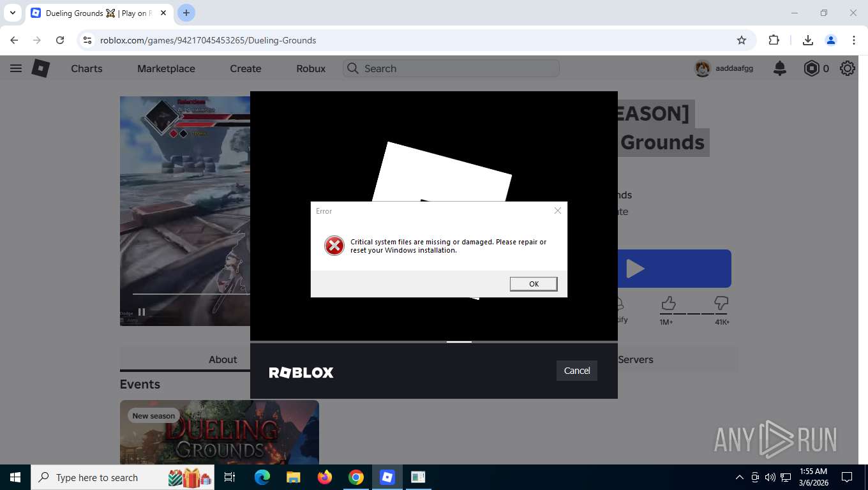
Task: Click OK in the Error dialog
Action: coord(534,284)
